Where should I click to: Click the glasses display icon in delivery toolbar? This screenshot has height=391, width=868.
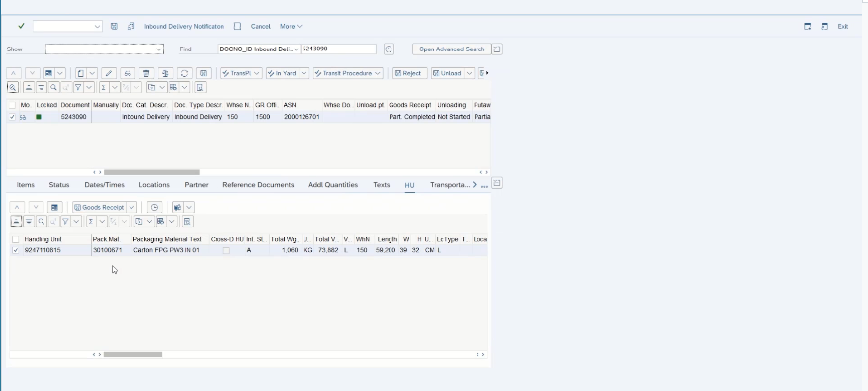(128, 73)
